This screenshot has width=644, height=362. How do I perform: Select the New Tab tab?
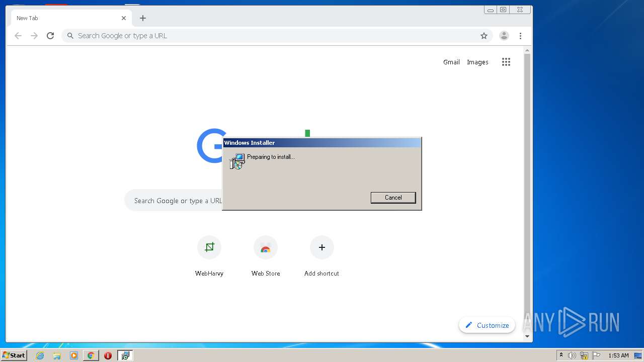[x=71, y=18]
